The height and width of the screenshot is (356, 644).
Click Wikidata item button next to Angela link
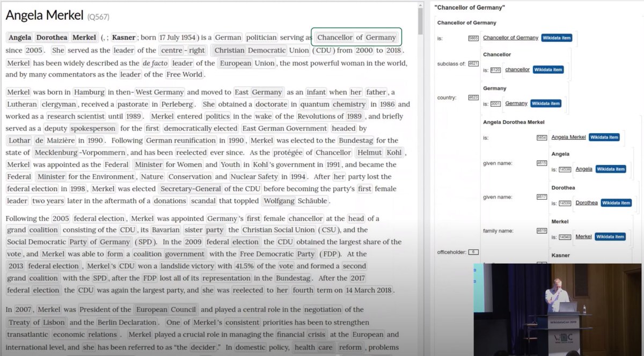pyautogui.click(x=611, y=169)
